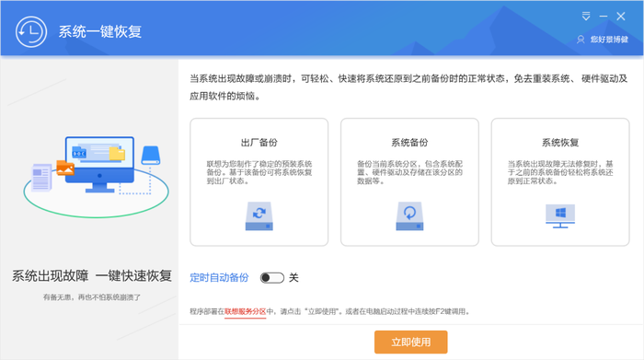Click the 系统出现故障 一键快速恢复 heading

(92, 275)
